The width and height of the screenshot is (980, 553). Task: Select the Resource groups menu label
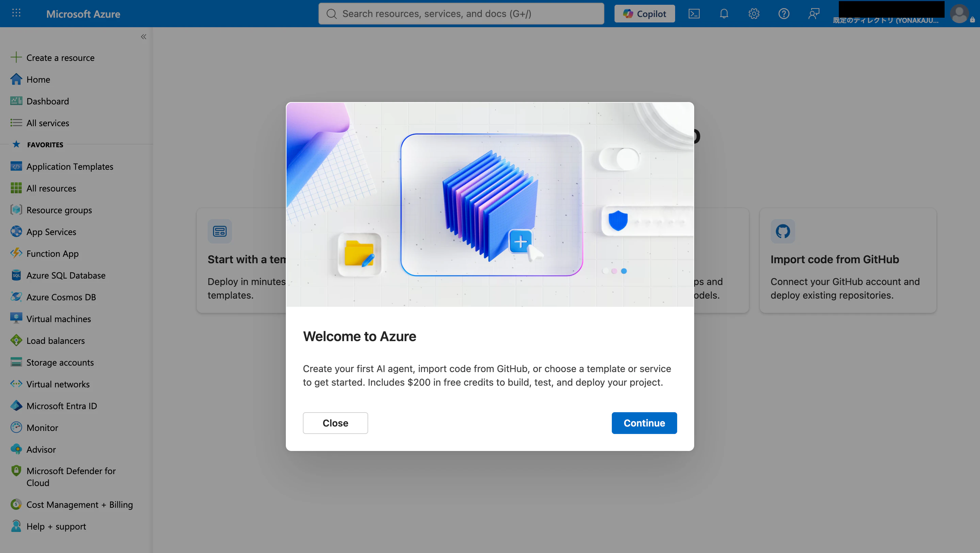pyautogui.click(x=59, y=210)
